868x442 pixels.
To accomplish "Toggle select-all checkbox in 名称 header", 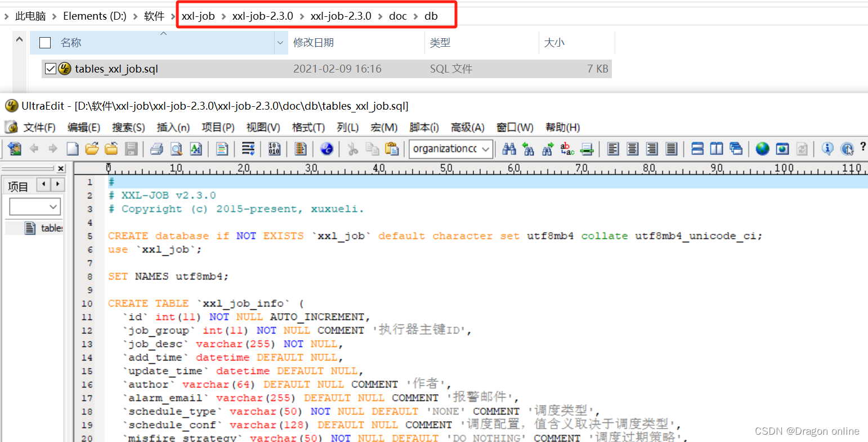I will click(x=46, y=43).
